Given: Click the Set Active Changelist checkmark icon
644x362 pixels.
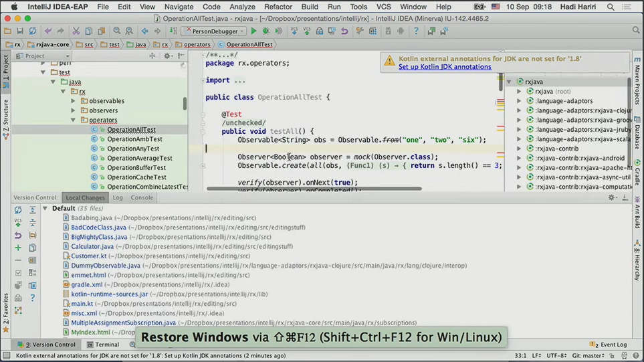Looking at the screenshot, I should (x=18, y=273).
